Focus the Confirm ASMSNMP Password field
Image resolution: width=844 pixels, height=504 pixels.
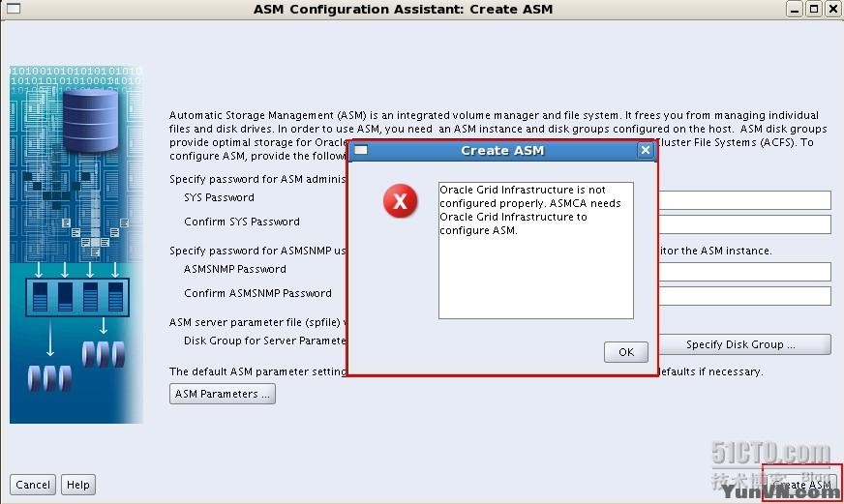click(x=744, y=296)
